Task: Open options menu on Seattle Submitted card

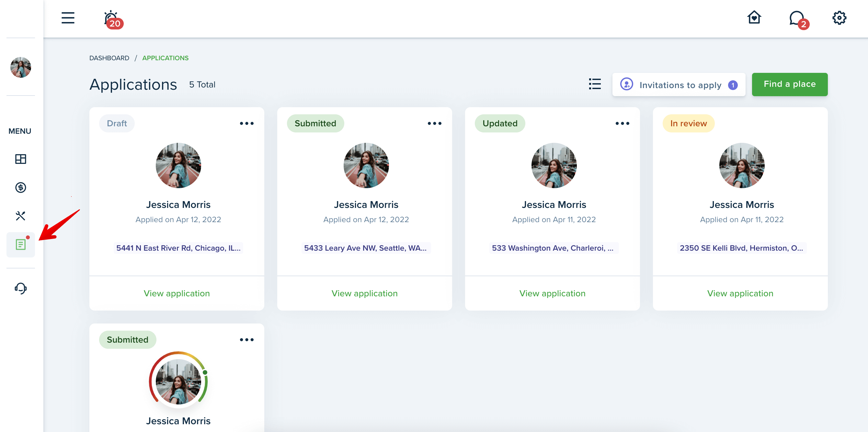Action: click(434, 123)
